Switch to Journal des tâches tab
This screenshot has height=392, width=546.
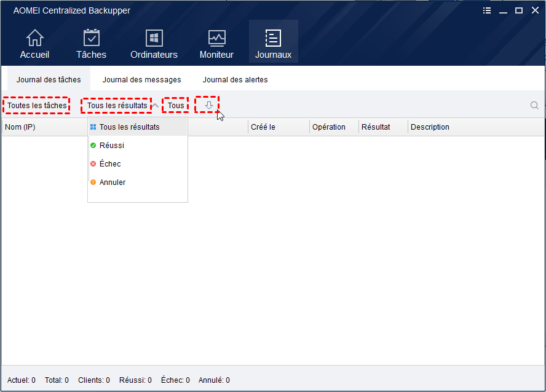(x=49, y=80)
